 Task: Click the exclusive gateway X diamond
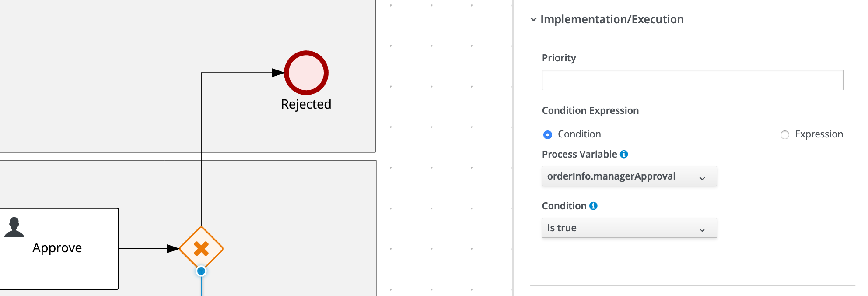pyautogui.click(x=201, y=248)
